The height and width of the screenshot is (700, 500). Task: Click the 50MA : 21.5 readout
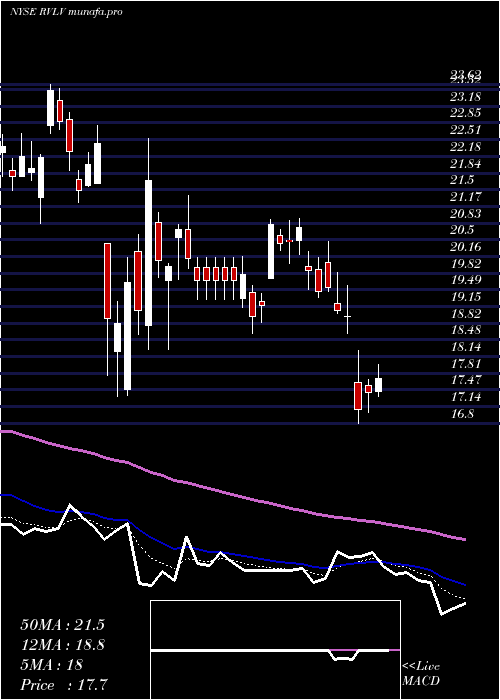(62, 625)
